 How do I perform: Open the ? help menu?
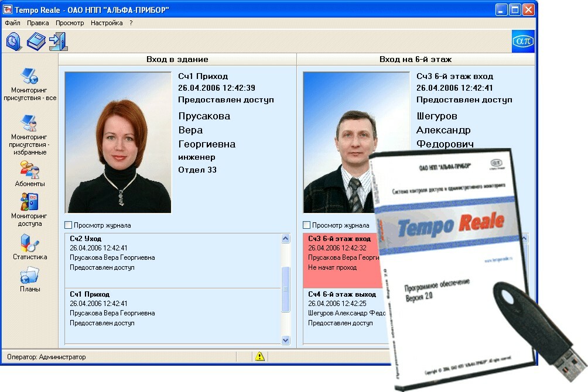tap(131, 23)
